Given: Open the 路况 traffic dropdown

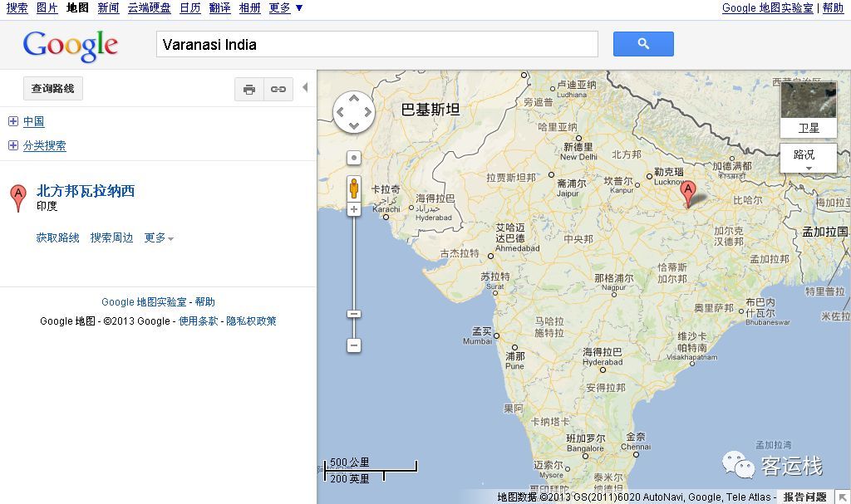Looking at the screenshot, I should (808, 158).
